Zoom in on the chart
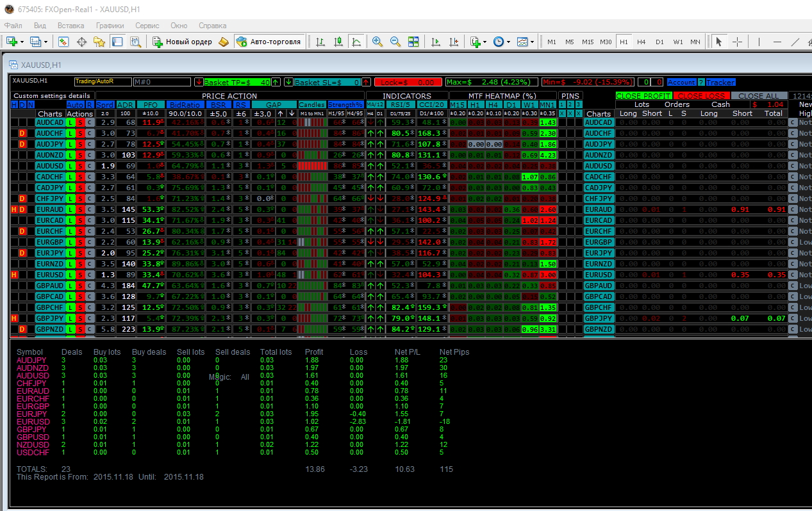Viewport: 812px width, 511px height. 377,42
